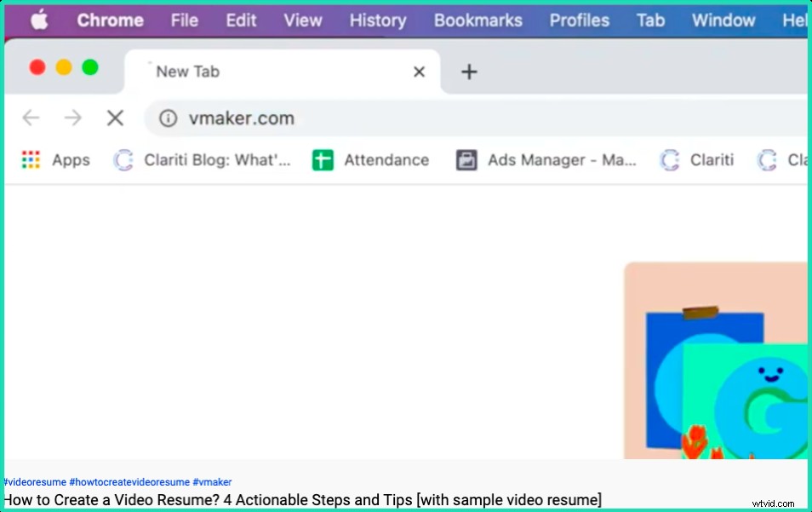This screenshot has width=812, height=512.
Task: Click the Google Doodle illustration
Action: click(716, 360)
